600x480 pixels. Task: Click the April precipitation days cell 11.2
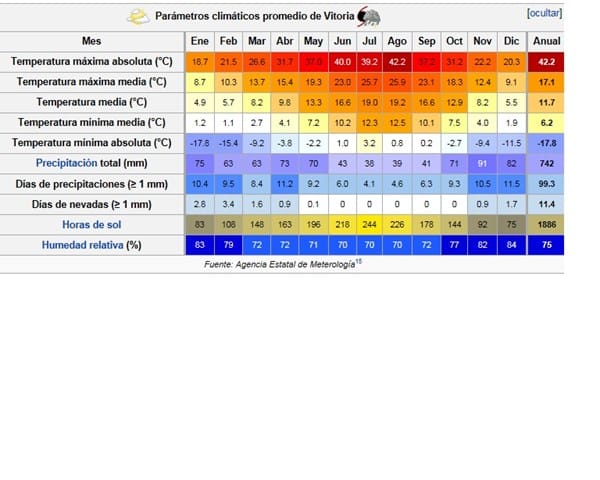click(285, 184)
